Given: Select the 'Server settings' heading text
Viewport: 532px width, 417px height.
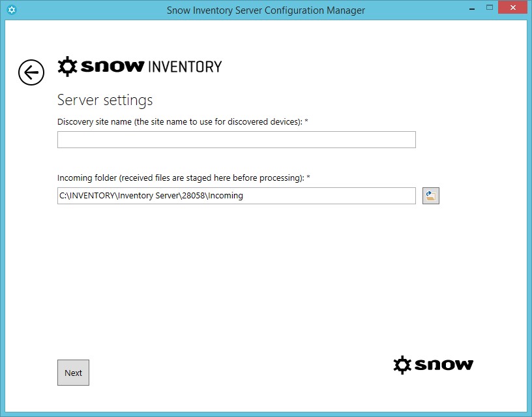Looking at the screenshot, I should point(105,100).
